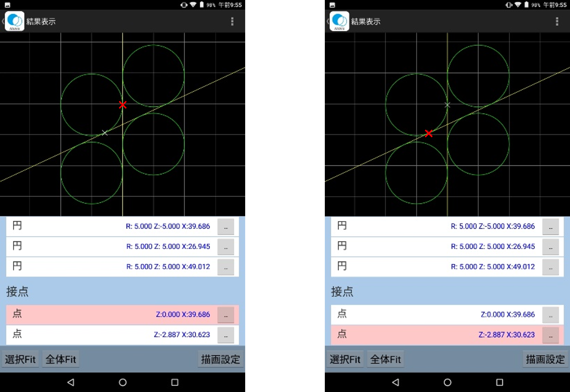The image size is (570, 392).
Task: Tap red X marker in right screen graph
Action: coord(429,133)
